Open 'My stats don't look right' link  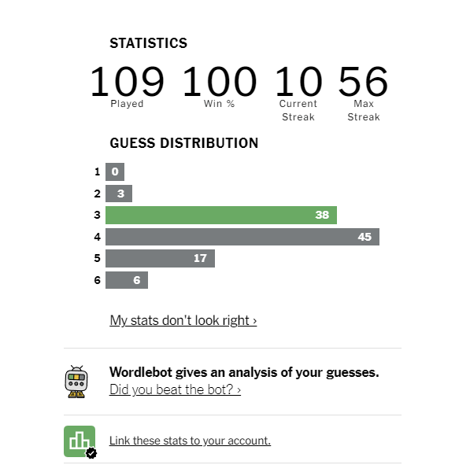pyautogui.click(x=183, y=320)
